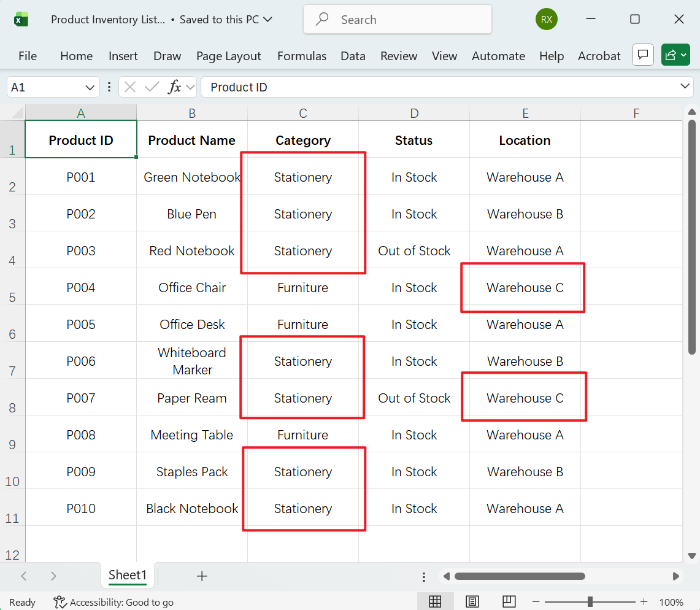Image resolution: width=700 pixels, height=610 pixels.
Task: Click the Enter (checkmark) formula icon
Action: (152, 87)
